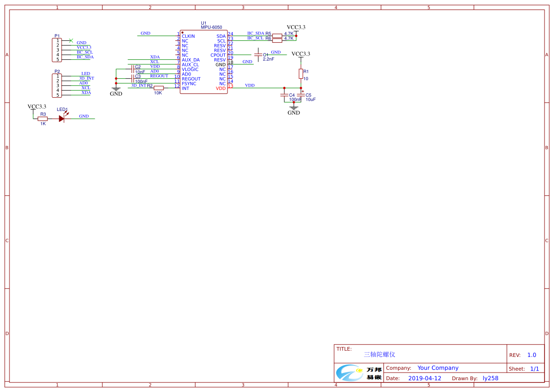This screenshot has height=392, width=554.
Task: Select the R5 pull-up resistor symbol
Action: point(277,36)
